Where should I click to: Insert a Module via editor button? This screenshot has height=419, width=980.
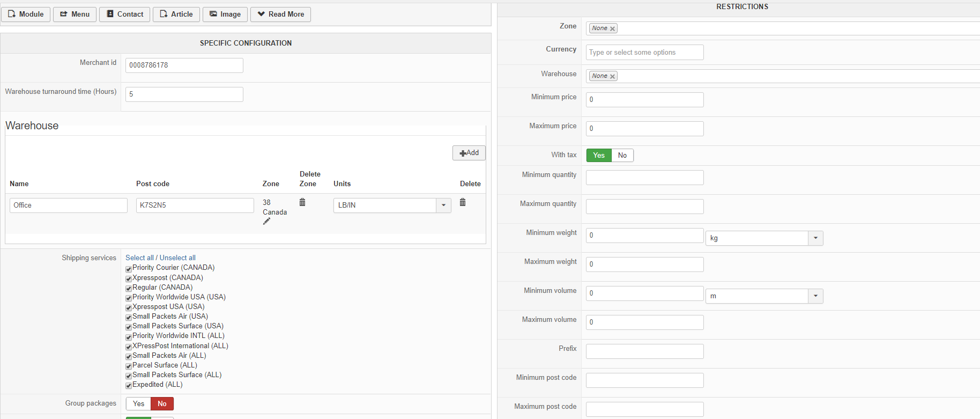click(x=26, y=14)
